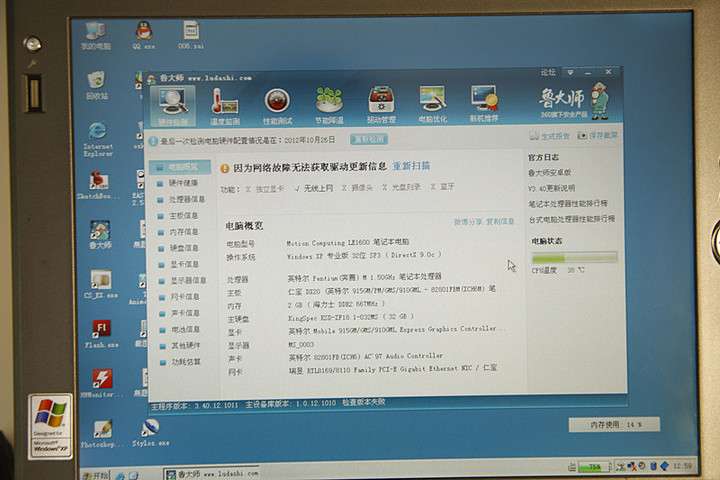The image size is (720, 480).
Task: Select the Flash.exe desktop icon
Action: point(101,334)
